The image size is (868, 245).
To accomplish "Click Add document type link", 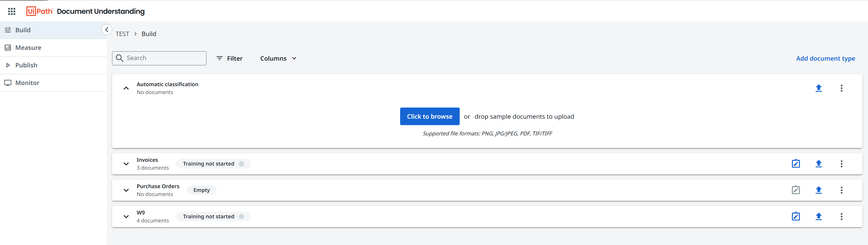I will coord(825,58).
